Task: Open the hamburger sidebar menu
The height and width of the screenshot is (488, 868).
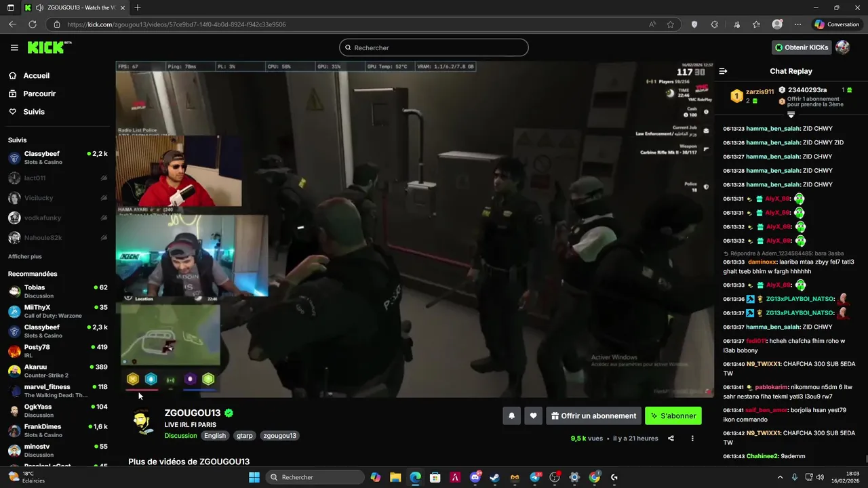Action: click(14, 47)
